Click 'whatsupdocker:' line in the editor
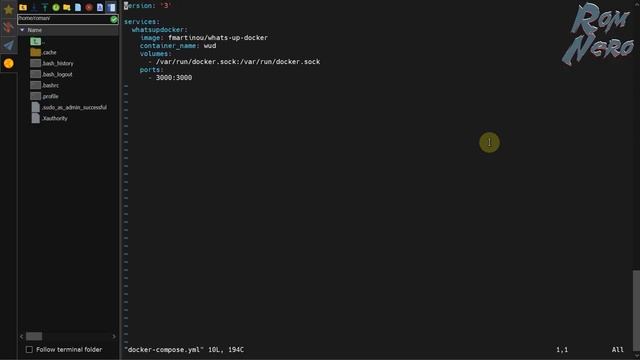Viewport: 640px width, 360px height. [x=160, y=30]
